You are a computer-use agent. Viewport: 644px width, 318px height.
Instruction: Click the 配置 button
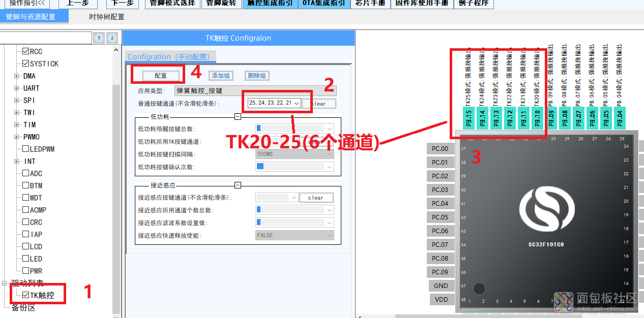tap(161, 76)
